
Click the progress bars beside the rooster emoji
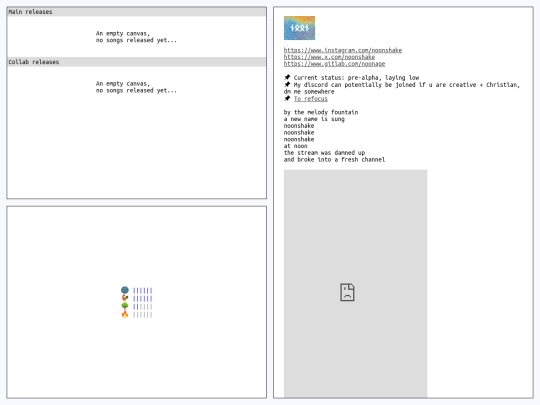coord(143,299)
